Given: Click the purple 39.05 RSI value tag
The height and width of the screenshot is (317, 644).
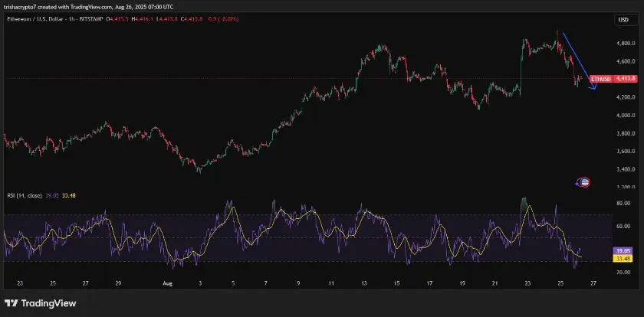Looking at the screenshot, I should coord(624,250).
